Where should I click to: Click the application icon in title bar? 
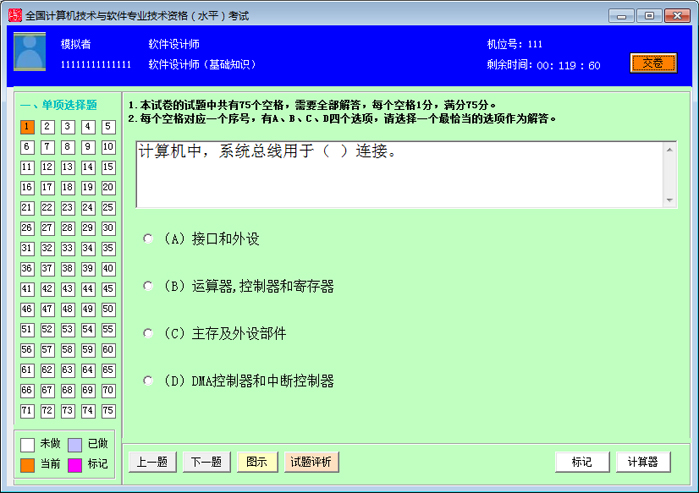(12, 15)
